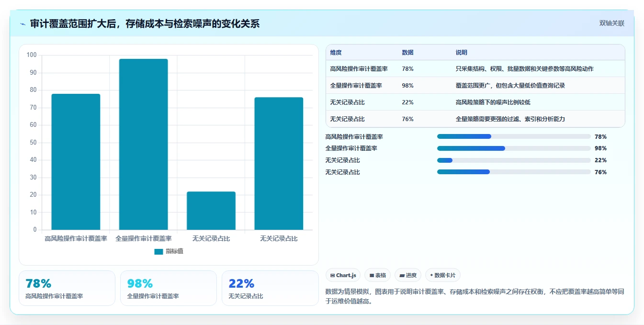Click the 数据 table column header
Viewport: 644px width, 325px height.
[x=408, y=53]
